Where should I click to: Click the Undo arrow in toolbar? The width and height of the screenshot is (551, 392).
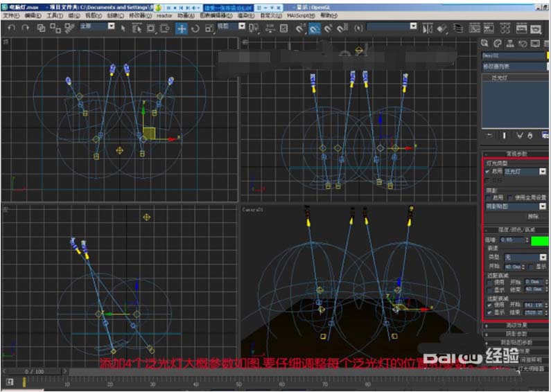tap(10, 28)
